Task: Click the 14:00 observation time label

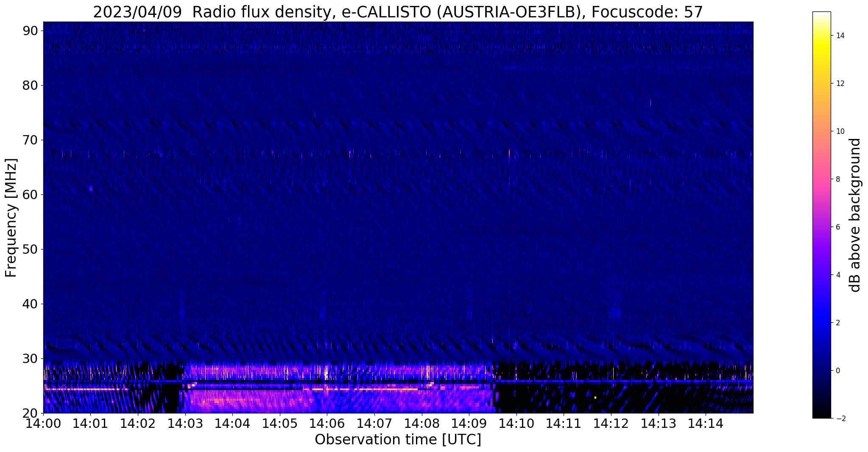Action: (x=43, y=423)
